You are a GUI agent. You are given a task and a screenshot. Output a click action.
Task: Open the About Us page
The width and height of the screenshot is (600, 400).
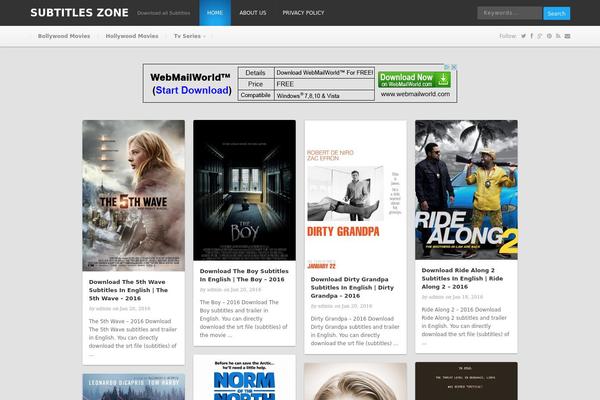pos(253,13)
